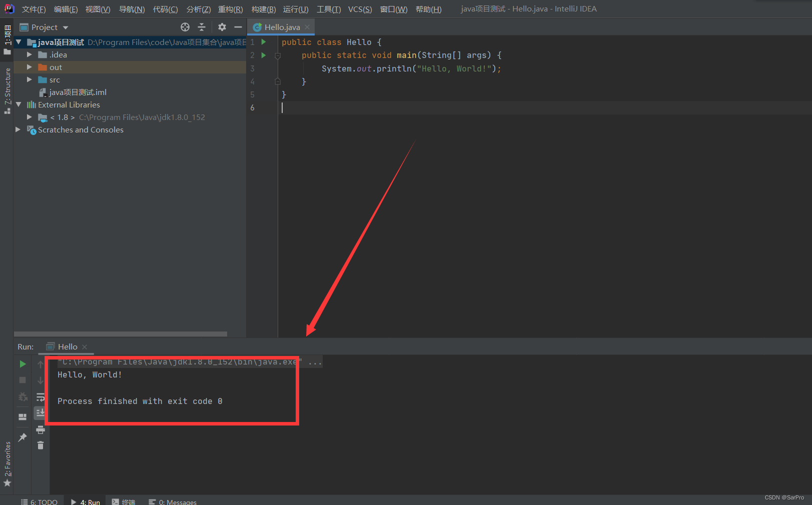Viewport: 812px width, 505px height.
Task: Expand the 1.8 JDK library node
Action: 30,117
